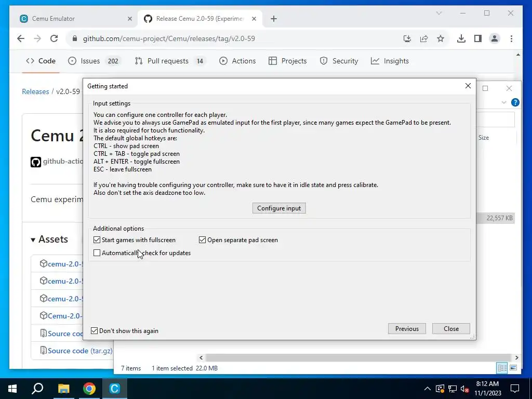Open the network tray icon
Viewport: 532px width, 399px height.
pos(453,389)
